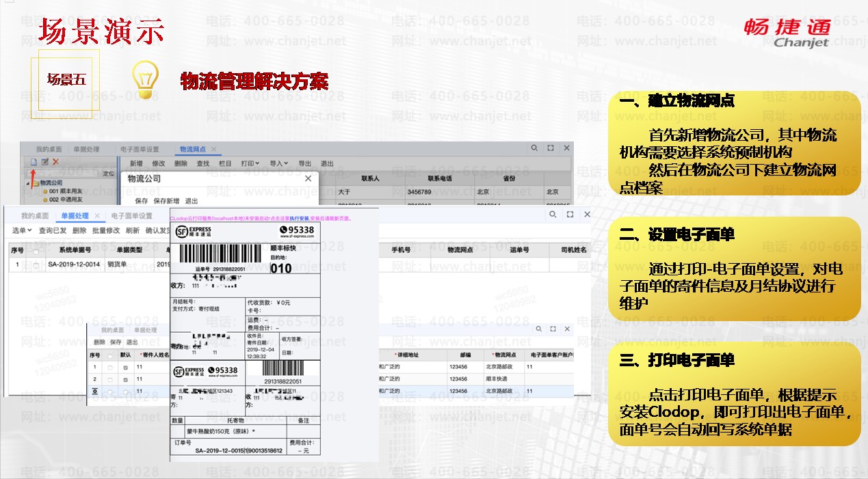Open the 选单 dropdown in the 单据处理 toolbar

pyautogui.click(x=22, y=231)
